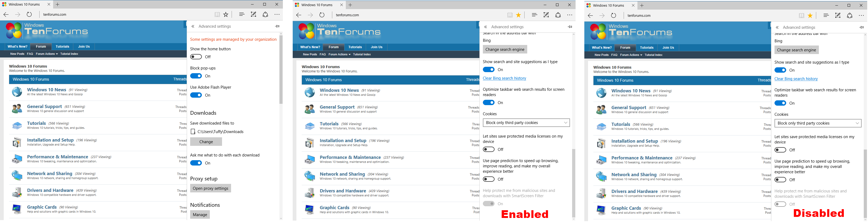Open reading view in the left browser window
This screenshot has width=868, height=223.
217,15
